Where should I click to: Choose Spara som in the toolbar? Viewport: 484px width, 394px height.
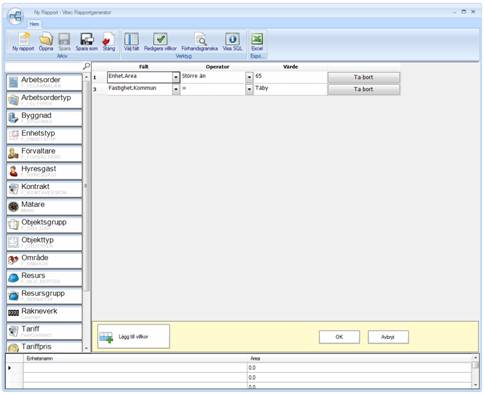[87, 42]
